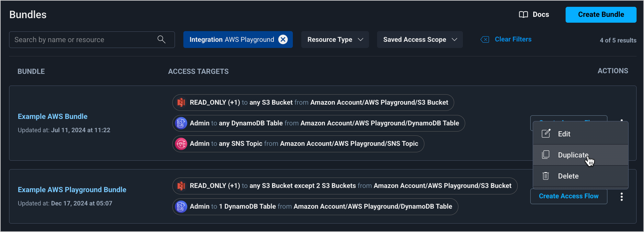This screenshot has width=644, height=232.
Task: Click the DynamoDB icon in Example AWS Bundle
Action: pos(181,123)
